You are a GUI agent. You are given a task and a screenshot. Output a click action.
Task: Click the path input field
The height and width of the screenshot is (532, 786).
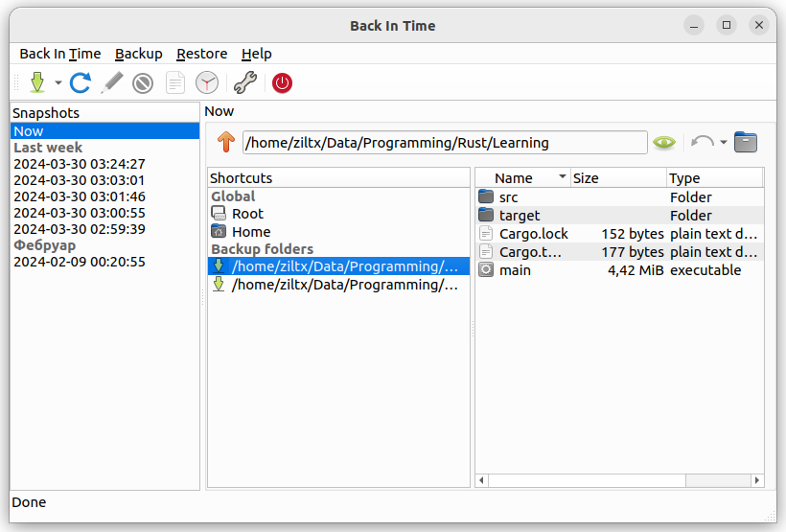click(445, 143)
